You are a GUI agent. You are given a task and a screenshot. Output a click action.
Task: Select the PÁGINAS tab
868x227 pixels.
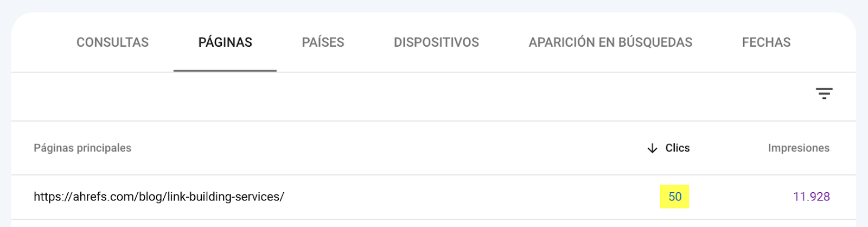[225, 42]
